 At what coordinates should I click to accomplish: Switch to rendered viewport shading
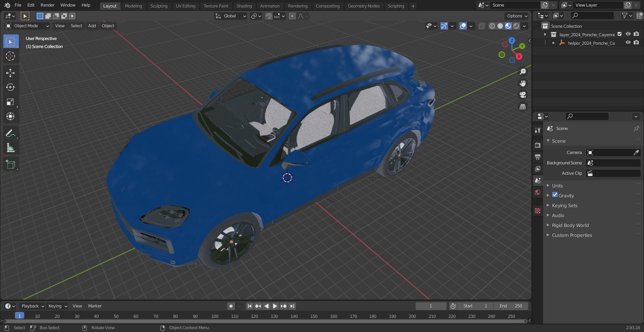tap(516, 26)
